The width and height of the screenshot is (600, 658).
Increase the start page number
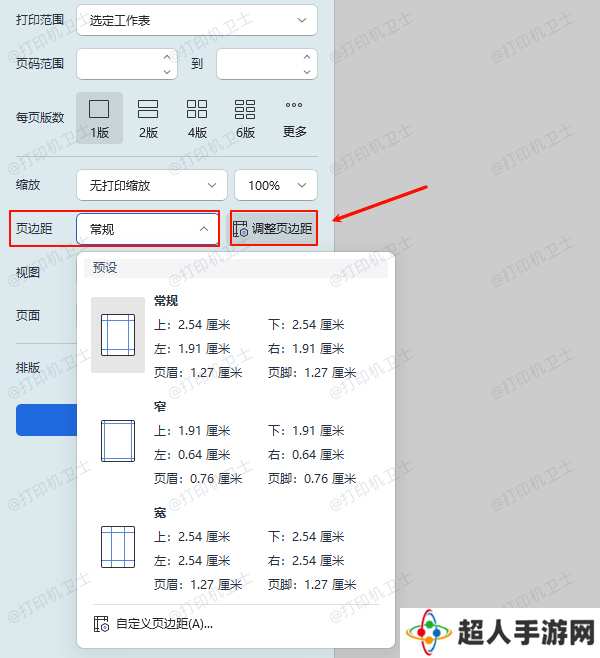(167, 57)
